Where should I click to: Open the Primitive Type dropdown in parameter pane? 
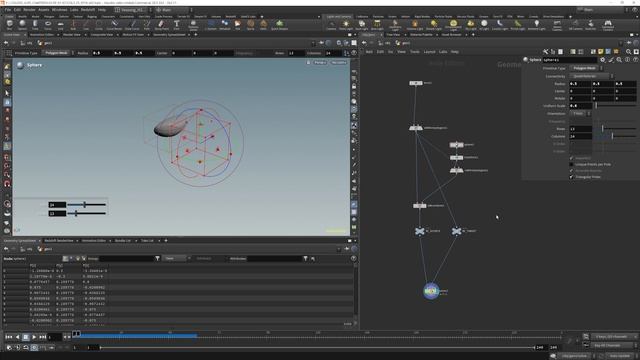(586, 68)
